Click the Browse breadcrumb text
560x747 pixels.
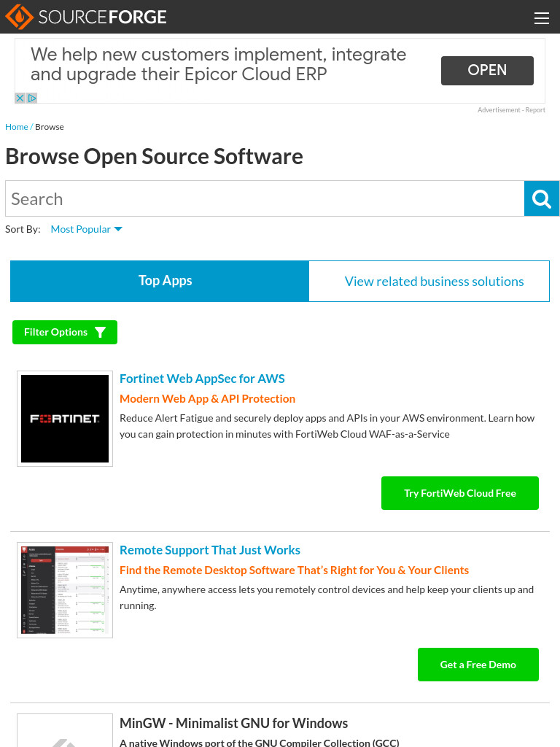click(49, 127)
